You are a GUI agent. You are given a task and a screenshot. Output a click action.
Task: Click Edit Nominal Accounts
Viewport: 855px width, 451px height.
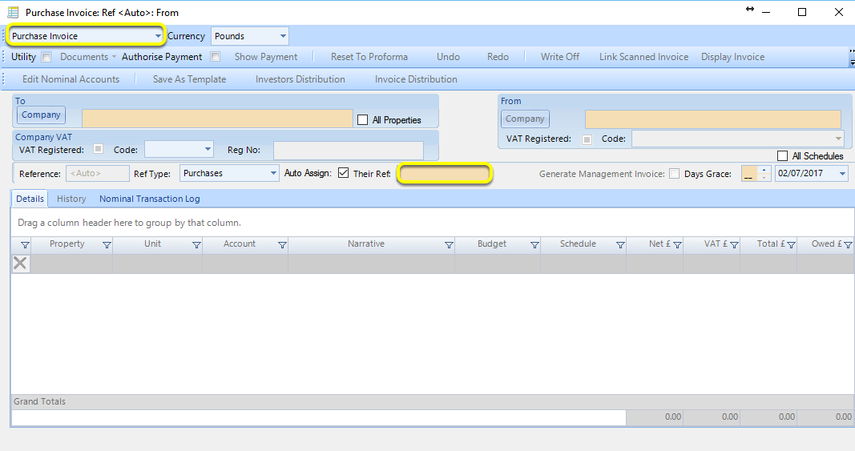pyautogui.click(x=71, y=79)
